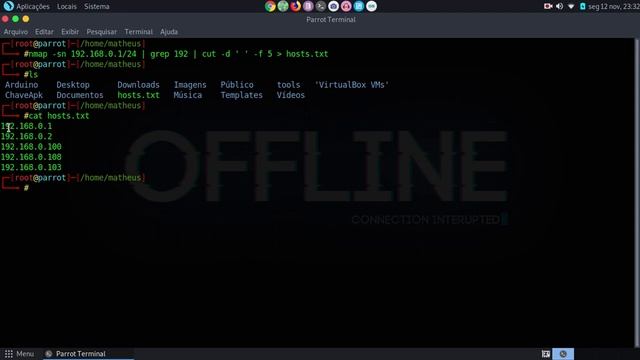The image size is (640, 360).
Task: Open the Editar menu in terminal
Action: [44, 32]
